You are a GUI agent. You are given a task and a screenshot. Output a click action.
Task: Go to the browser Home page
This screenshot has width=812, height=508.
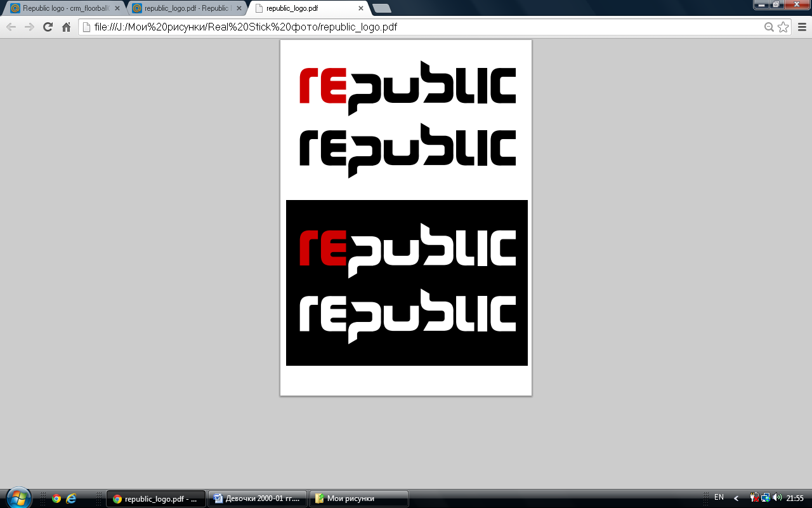click(x=66, y=27)
